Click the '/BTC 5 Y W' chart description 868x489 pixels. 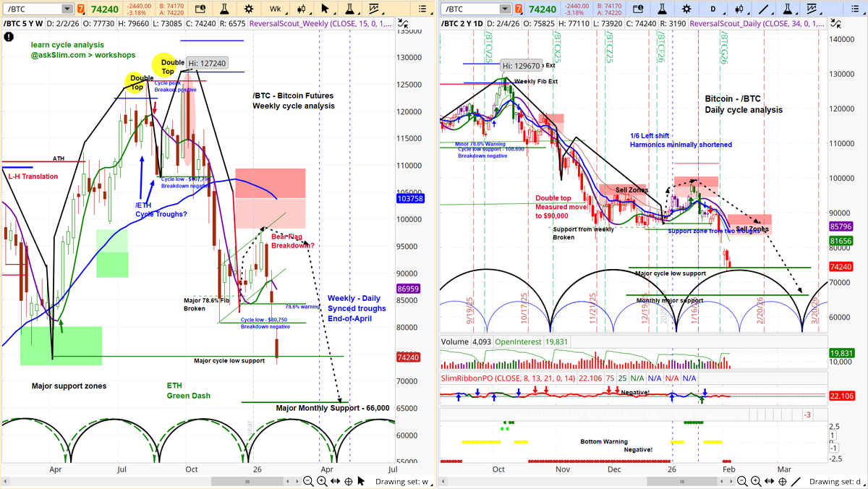23,24
